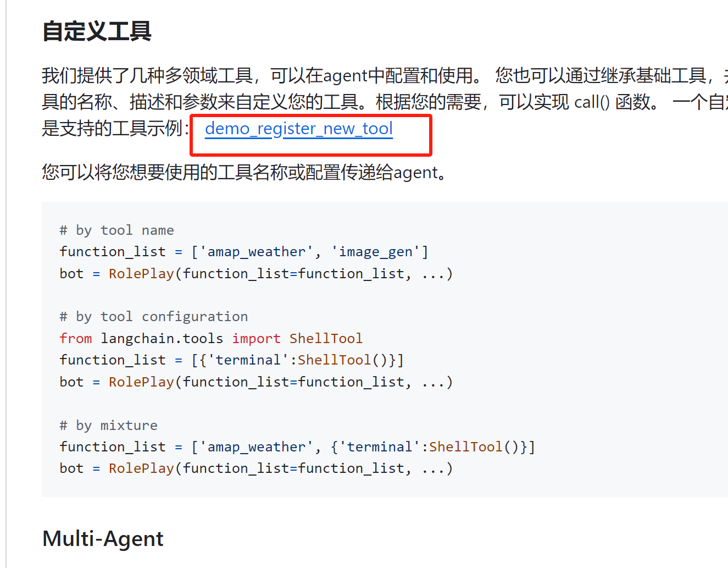Click RolePlay in the first bot assignment
Screen dimensions: 728x568
coord(141,273)
